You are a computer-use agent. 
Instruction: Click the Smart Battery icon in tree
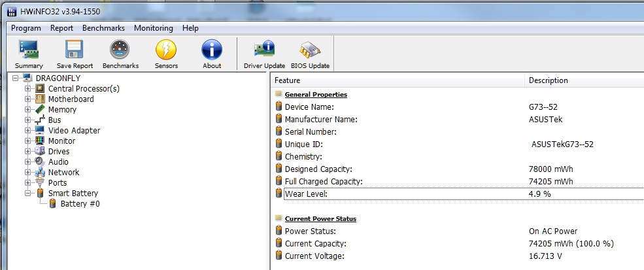40,193
